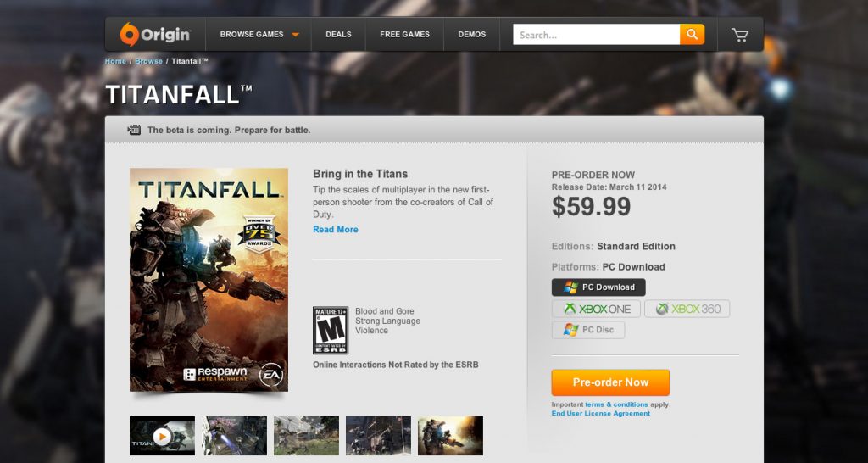Open the Deals menu item

tap(338, 35)
